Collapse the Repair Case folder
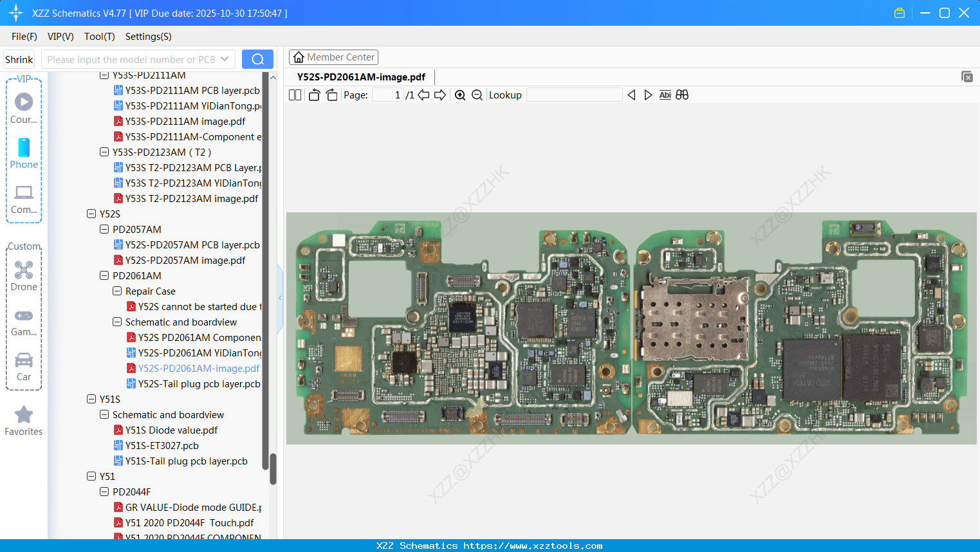The image size is (980, 552). (x=117, y=291)
